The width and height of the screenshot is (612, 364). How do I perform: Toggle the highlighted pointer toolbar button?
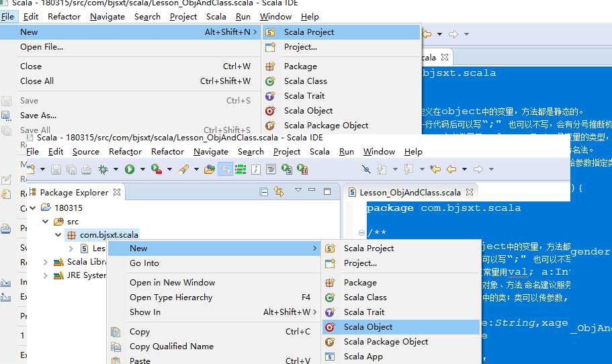click(x=225, y=169)
